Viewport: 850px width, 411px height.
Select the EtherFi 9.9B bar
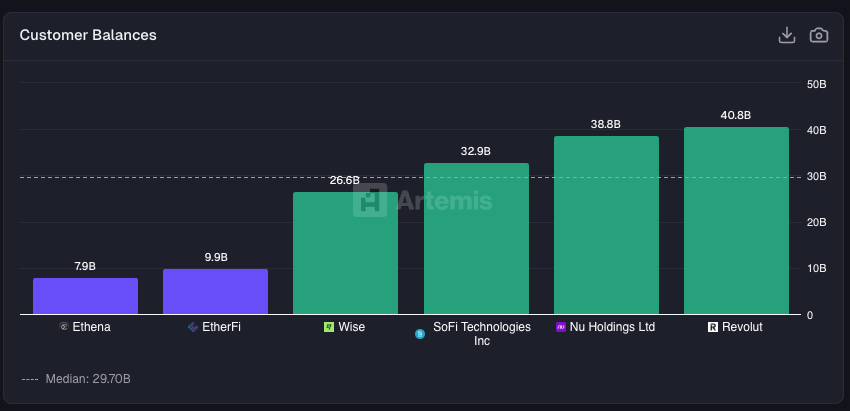coord(215,291)
